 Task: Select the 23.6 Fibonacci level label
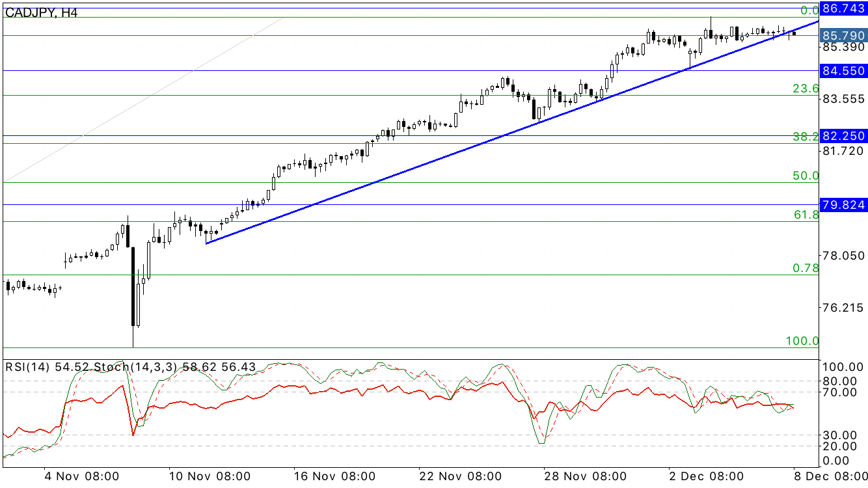point(805,88)
